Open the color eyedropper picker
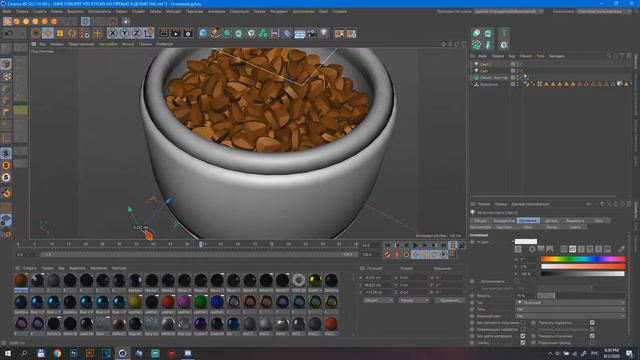 (621, 249)
